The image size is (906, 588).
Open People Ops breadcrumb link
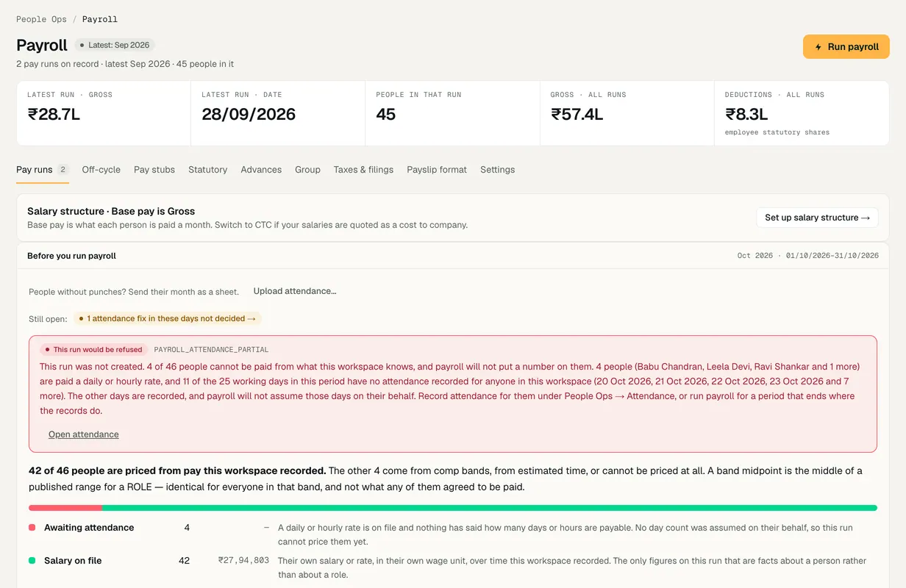pos(41,19)
